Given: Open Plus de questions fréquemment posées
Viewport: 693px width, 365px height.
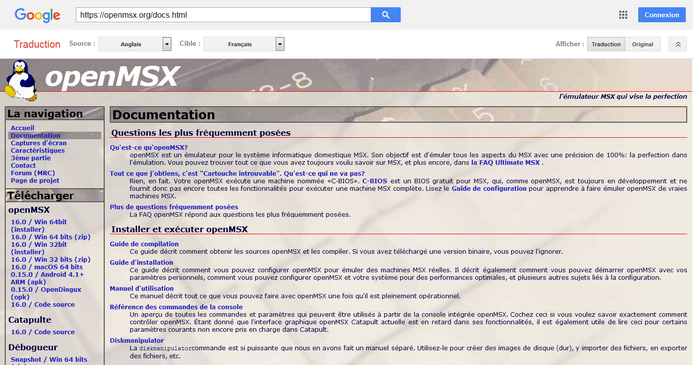Looking at the screenshot, I should tap(174, 207).
